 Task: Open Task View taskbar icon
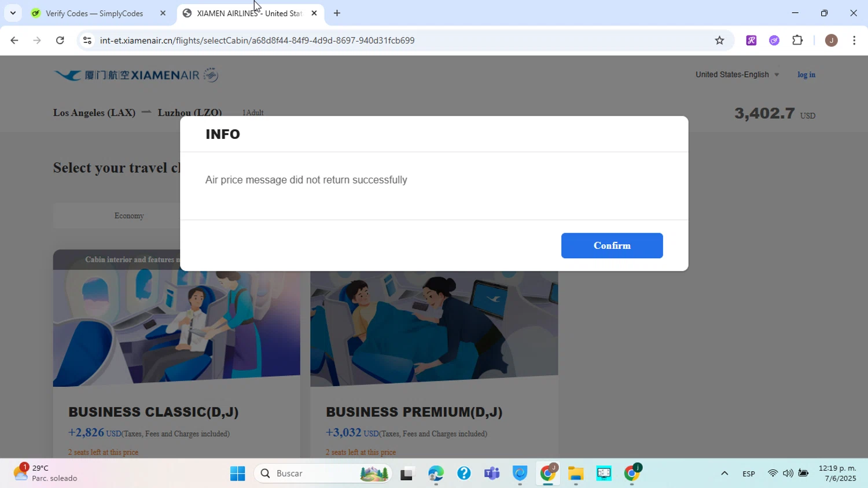point(407,474)
